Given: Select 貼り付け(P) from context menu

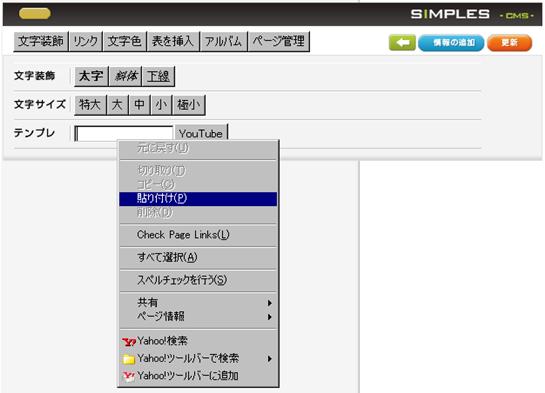Looking at the screenshot, I should click(198, 198).
